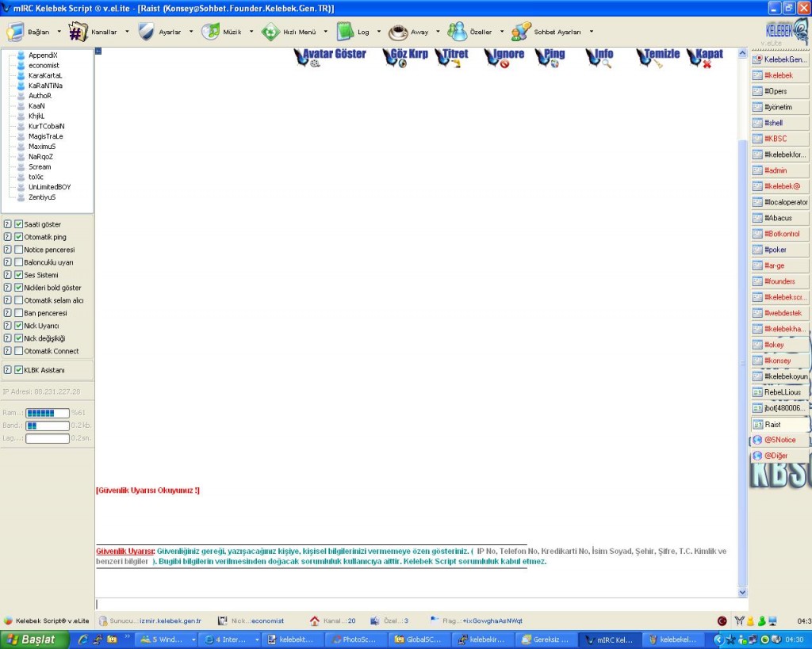Expand the Bağlan dropdown arrow

pyautogui.click(x=59, y=32)
